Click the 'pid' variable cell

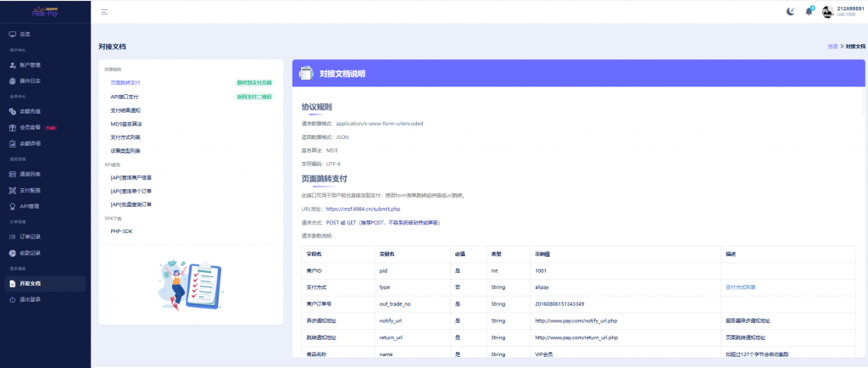click(x=411, y=271)
